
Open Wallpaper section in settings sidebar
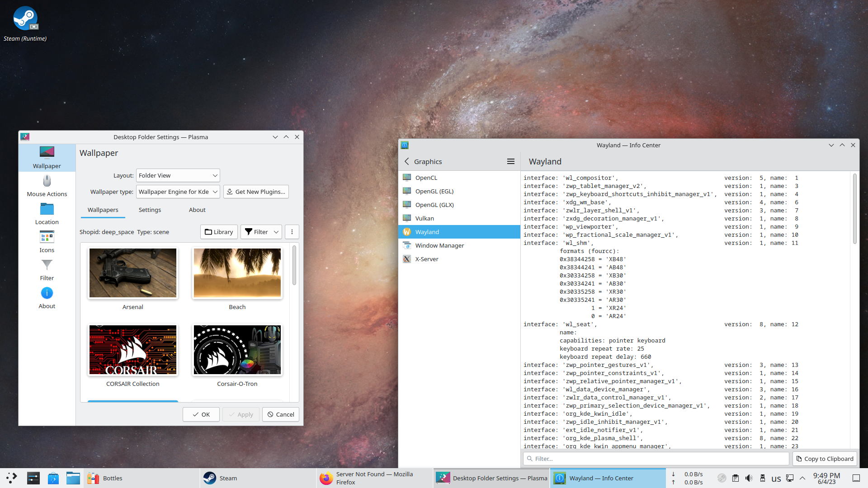pyautogui.click(x=47, y=157)
